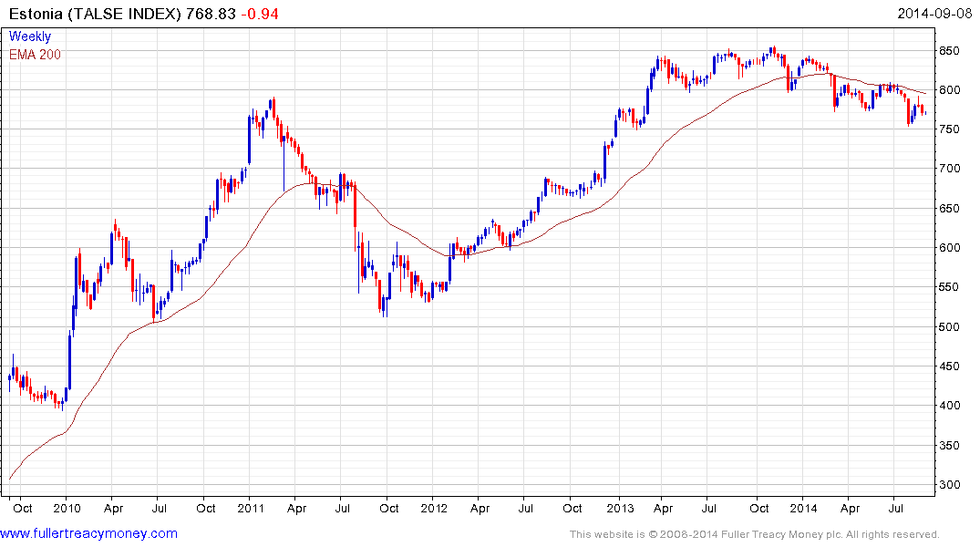
Task: Open the www.fullertreacymoney.com link
Action: (x=88, y=533)
